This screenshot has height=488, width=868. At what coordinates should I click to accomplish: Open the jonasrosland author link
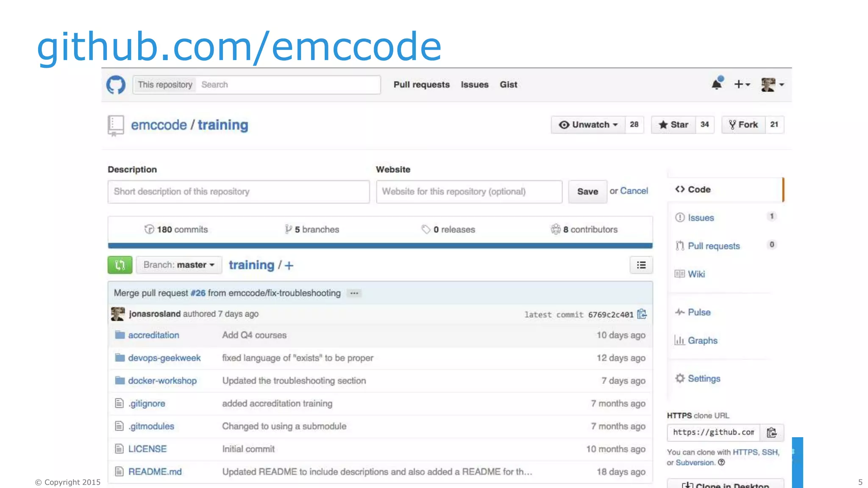[x=155, y=314]
